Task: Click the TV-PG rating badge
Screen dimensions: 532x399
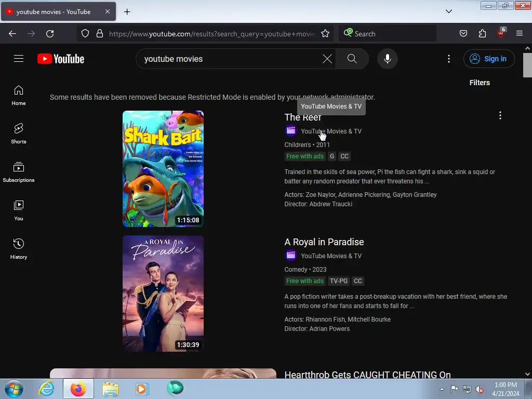Action: tap(339, 281)
